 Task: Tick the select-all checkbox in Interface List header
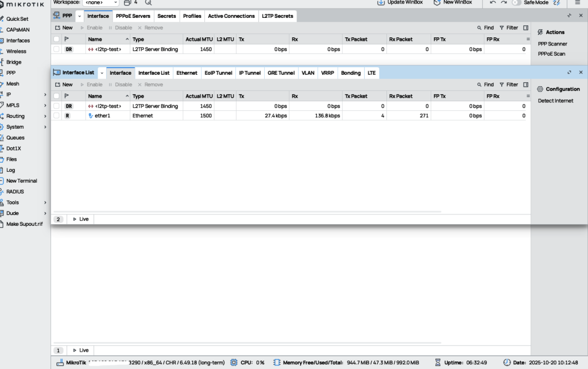(x=56, y=96)
